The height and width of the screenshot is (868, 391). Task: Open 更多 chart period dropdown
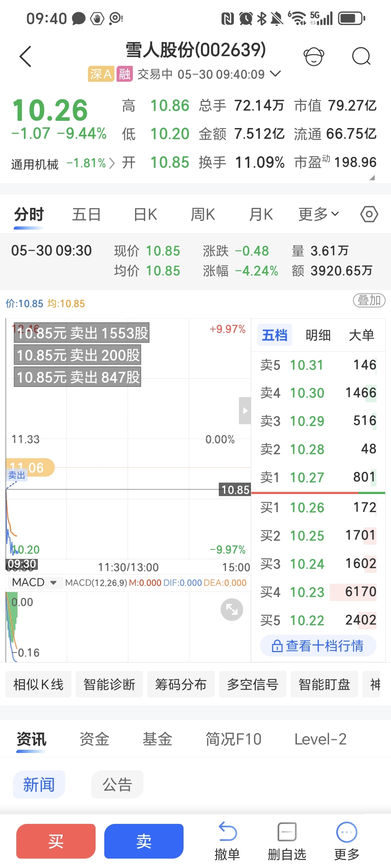[319, 214]
